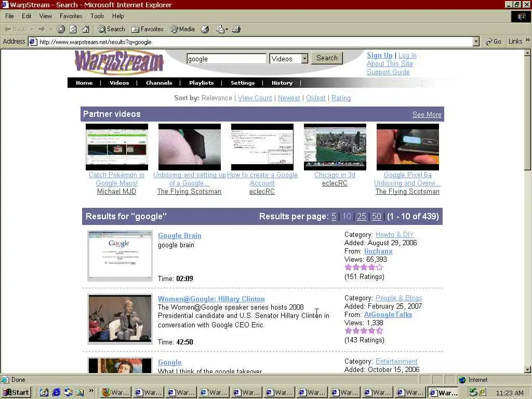This screenshot has height=399, width=532.
Task: Open the IE Search pane button
Action: (111, 29)
